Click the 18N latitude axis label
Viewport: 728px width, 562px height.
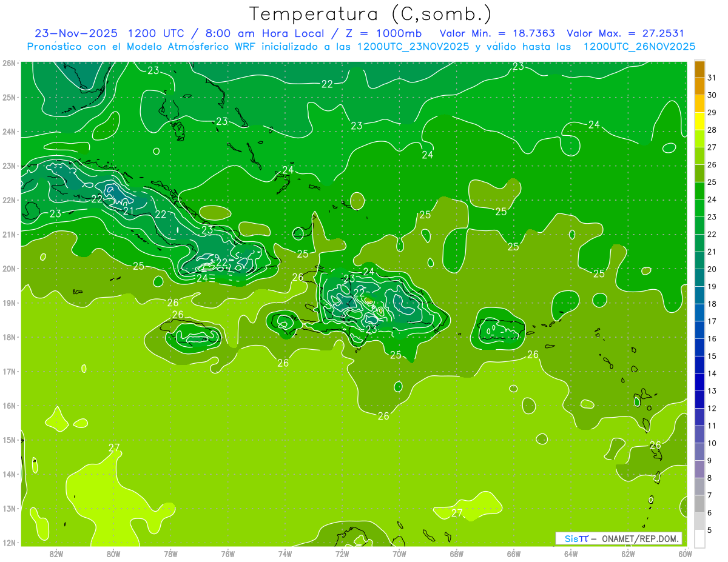tap(9, 337)
